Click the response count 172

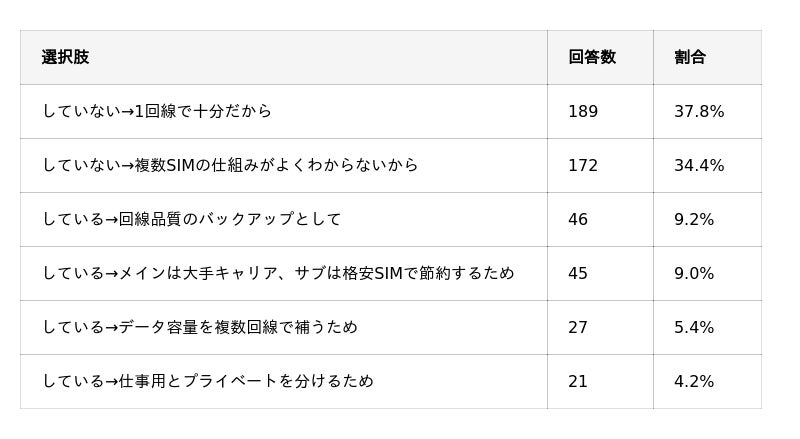(x=583, y=165)
